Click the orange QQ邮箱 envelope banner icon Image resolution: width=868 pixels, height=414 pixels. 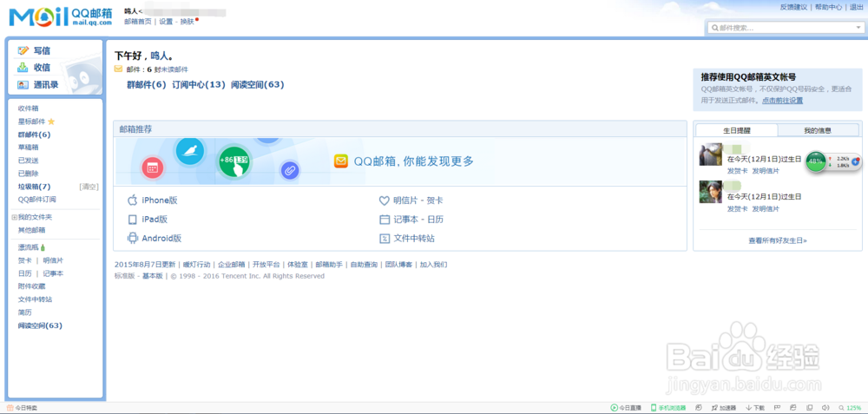pyautogui.click(x=341, y=161)
